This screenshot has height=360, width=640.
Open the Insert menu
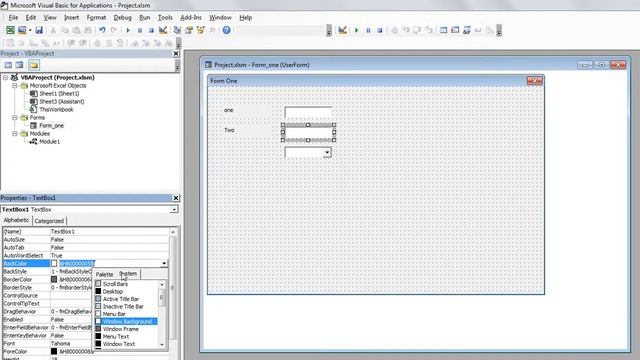[x=71, y=18]
